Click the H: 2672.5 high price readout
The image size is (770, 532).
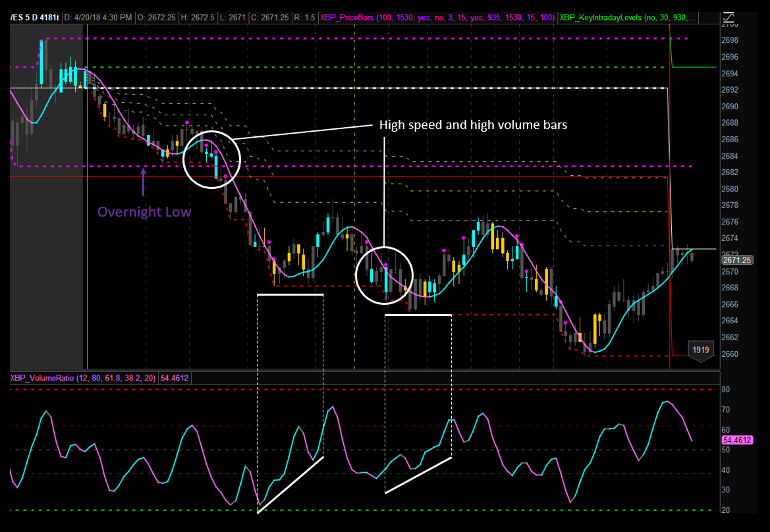(x=206, y=16)
